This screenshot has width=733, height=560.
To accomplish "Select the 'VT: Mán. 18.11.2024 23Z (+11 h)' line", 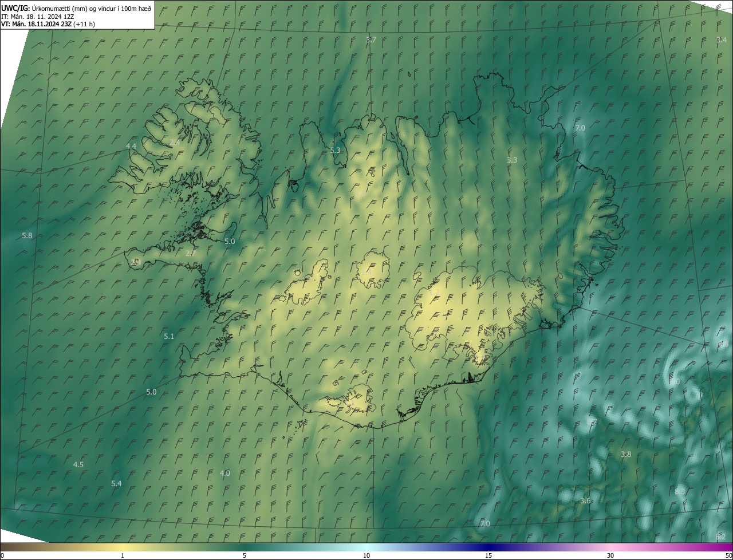I will 48,24.
